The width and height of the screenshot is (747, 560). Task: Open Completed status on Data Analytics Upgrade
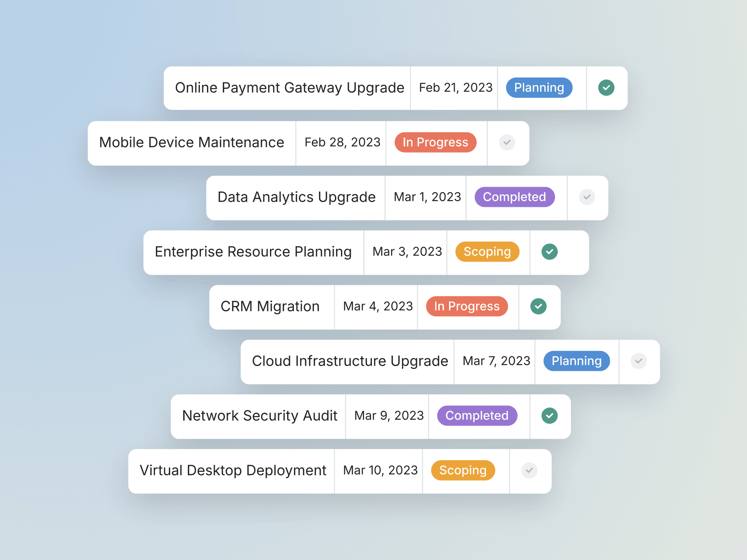pos(515,197)
